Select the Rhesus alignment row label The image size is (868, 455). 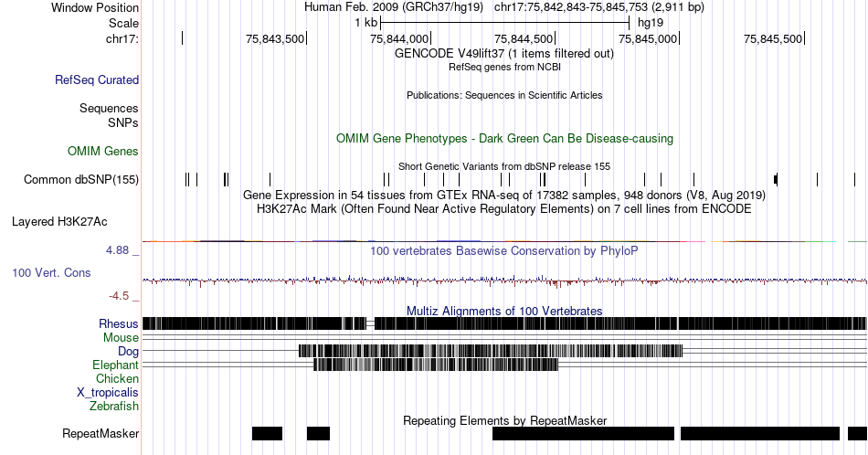[119, 323]
